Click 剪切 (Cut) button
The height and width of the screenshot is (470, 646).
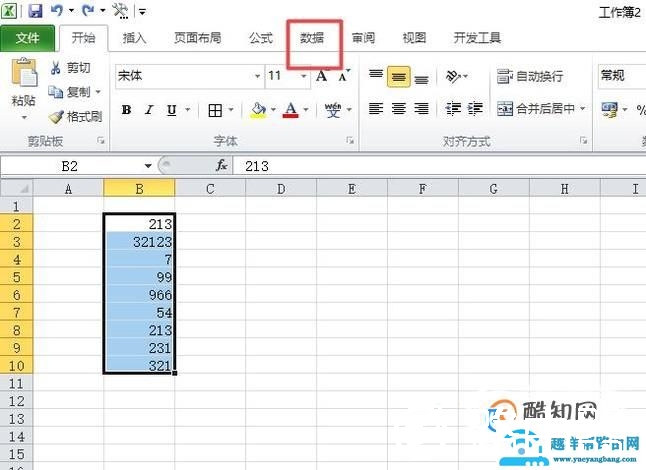click(70, 68)
